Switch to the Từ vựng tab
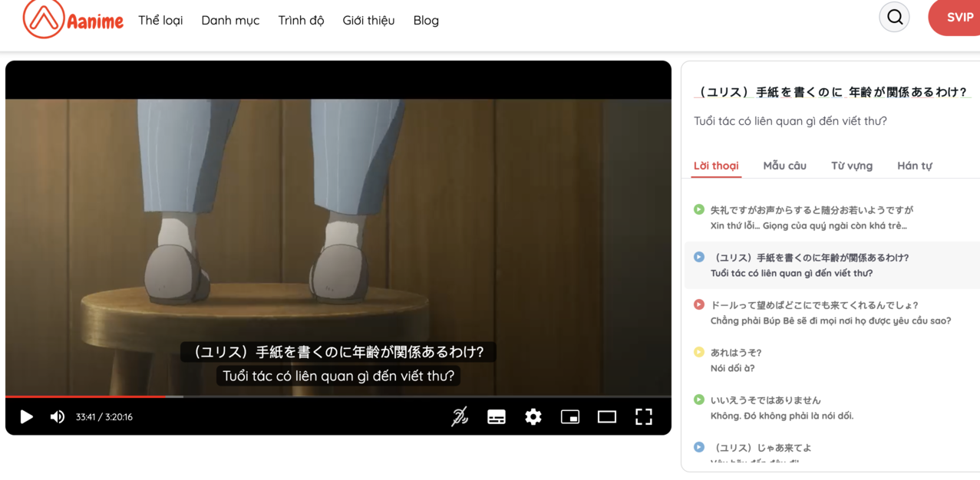This screenshot has height=480, width=980. (851, 166)
